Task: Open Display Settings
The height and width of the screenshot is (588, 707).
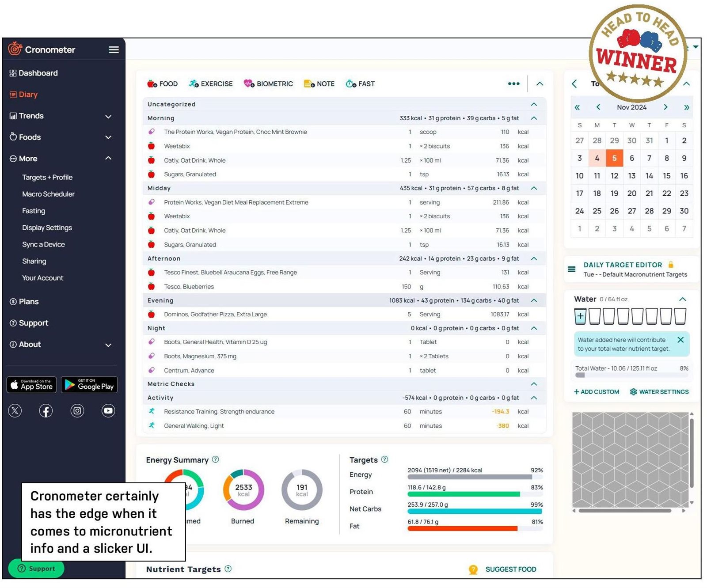Action: click(47, 228)
